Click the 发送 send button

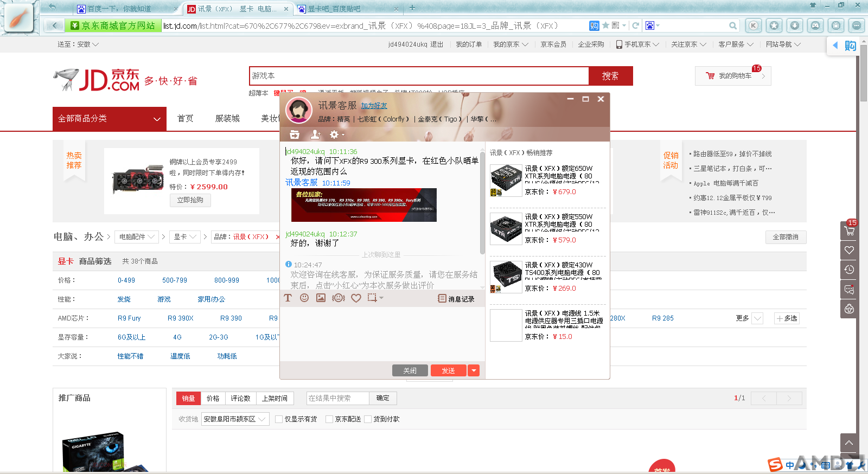click(x=449, y=370)
